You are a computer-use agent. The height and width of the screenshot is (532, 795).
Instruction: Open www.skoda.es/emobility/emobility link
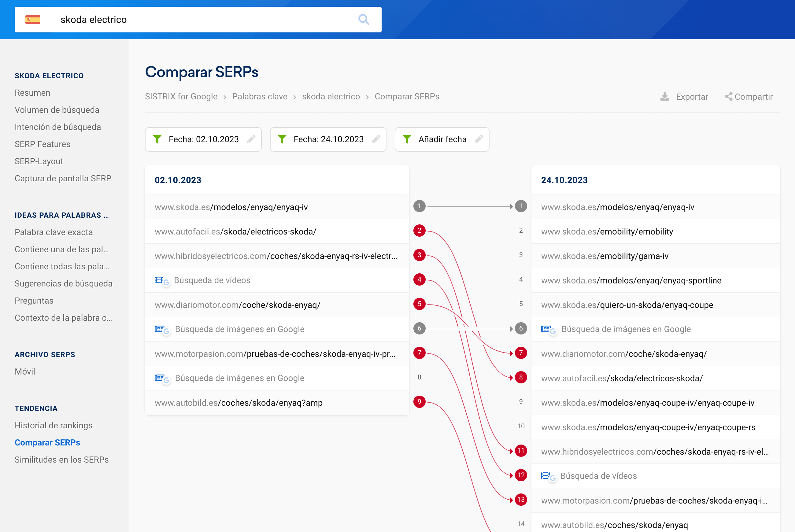(607, 232)
